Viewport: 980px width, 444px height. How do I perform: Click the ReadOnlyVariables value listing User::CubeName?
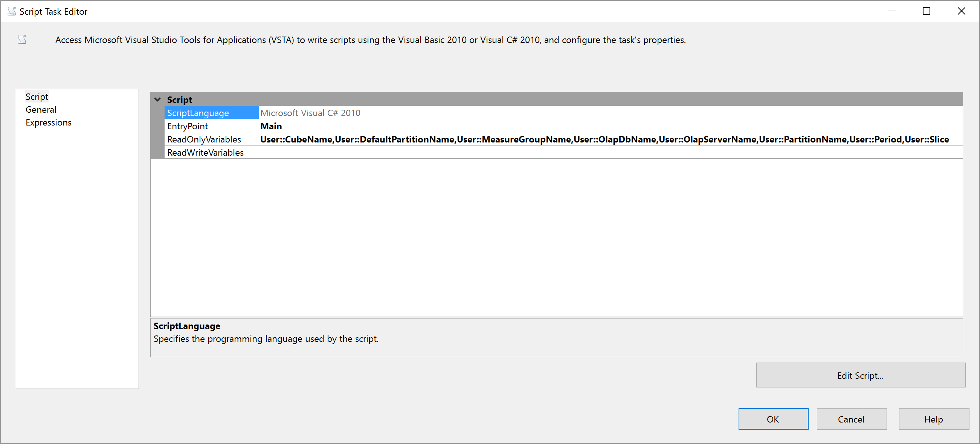pyautogui.click(x=604, y=139)
